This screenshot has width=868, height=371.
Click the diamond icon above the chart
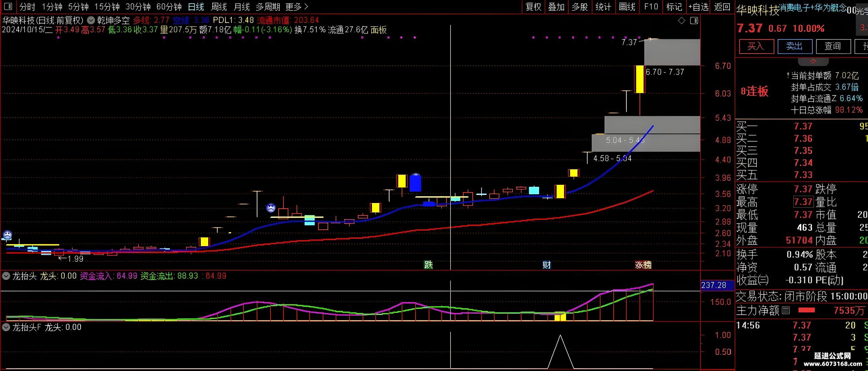[x=682, y=21]
